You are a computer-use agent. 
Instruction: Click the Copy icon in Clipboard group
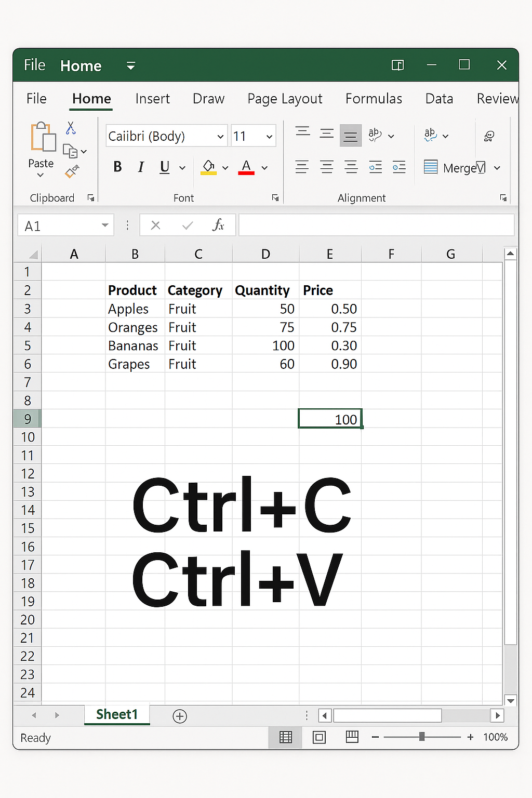tap(70, 151)
